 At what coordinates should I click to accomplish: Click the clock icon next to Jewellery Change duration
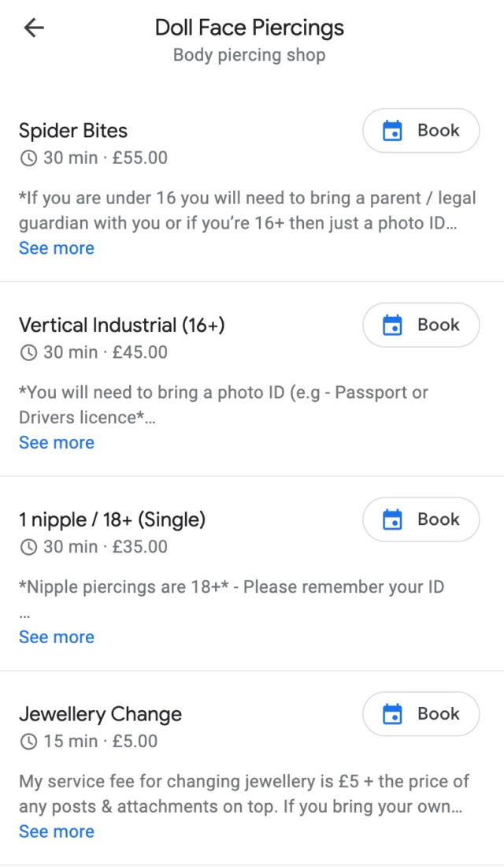pyautogui.click(x=28, y=741)
